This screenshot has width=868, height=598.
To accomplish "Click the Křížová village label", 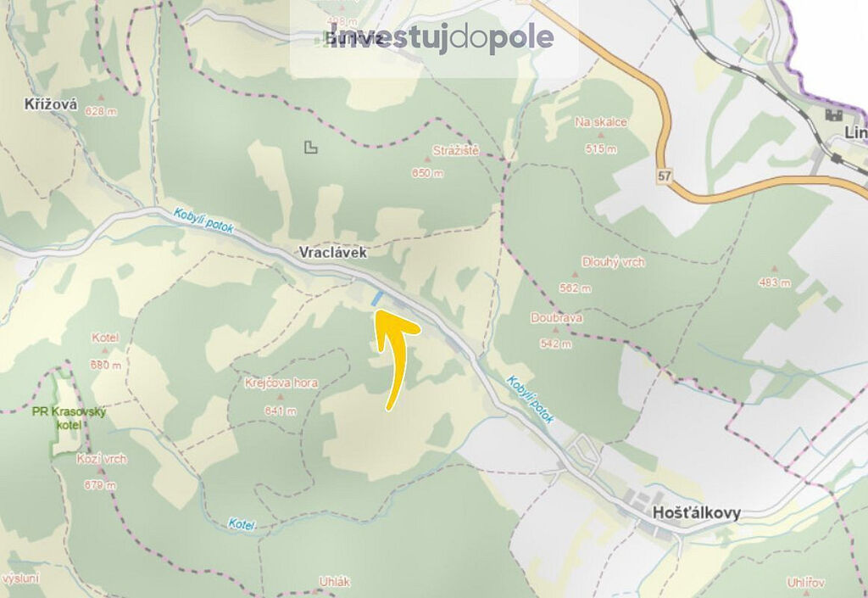I will click(51, 104).
